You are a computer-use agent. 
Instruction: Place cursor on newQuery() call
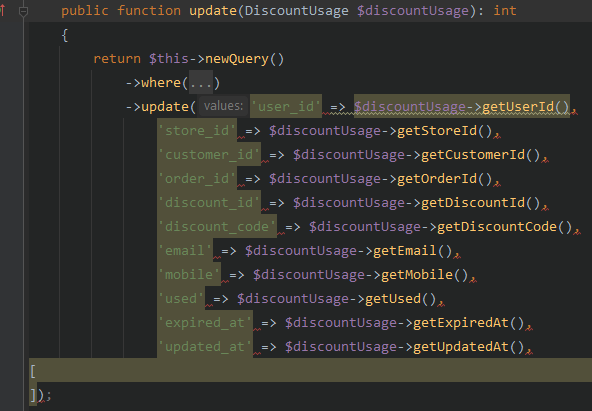(x=244, y=59)
